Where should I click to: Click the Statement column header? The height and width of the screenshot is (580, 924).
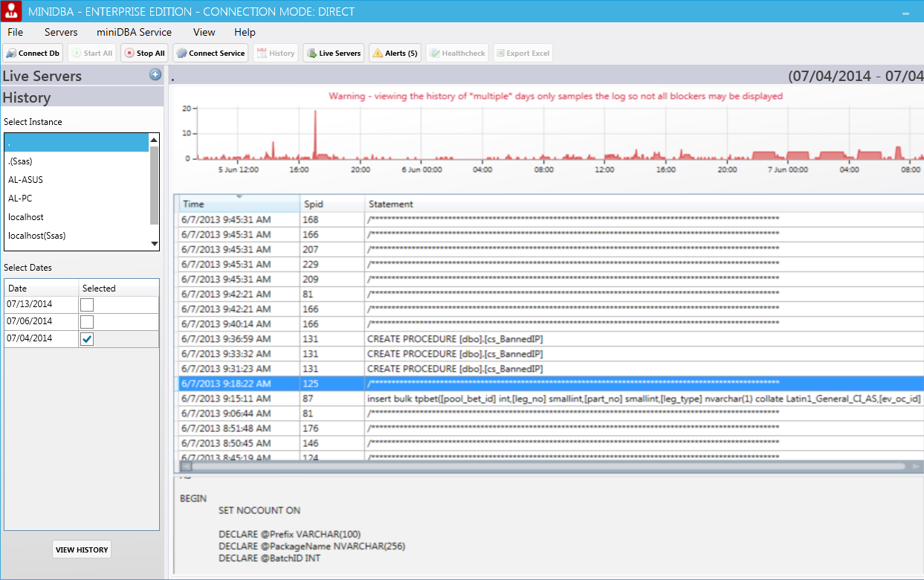[x=644, y=204]
